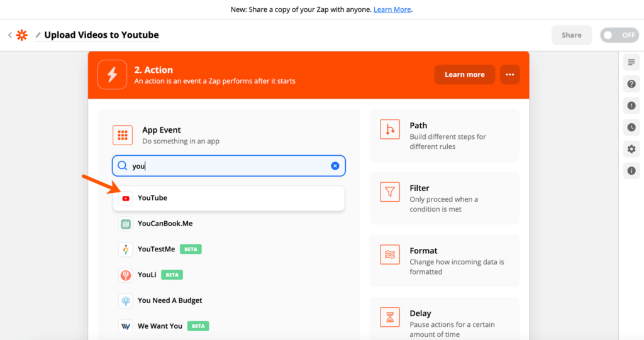
Task: Choose the Path step option
Action: pos(445,136)
